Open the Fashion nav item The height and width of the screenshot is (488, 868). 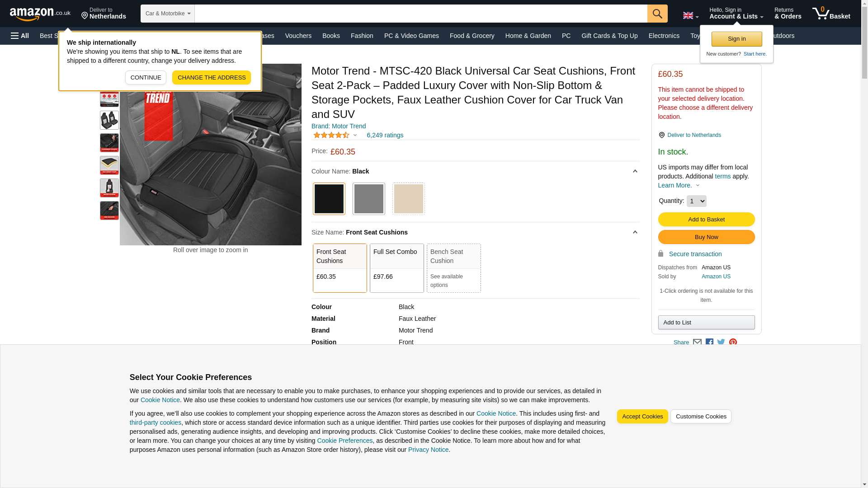point(362,36)
